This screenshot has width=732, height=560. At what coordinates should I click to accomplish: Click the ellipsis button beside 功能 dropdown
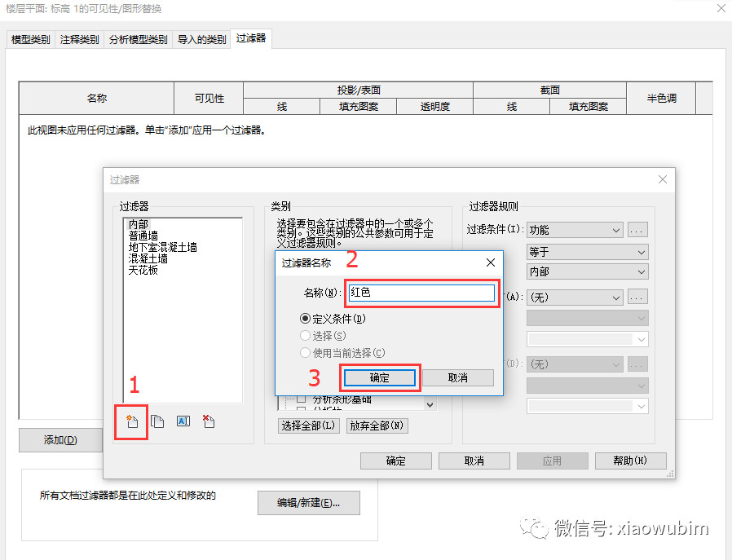[637, 230]
